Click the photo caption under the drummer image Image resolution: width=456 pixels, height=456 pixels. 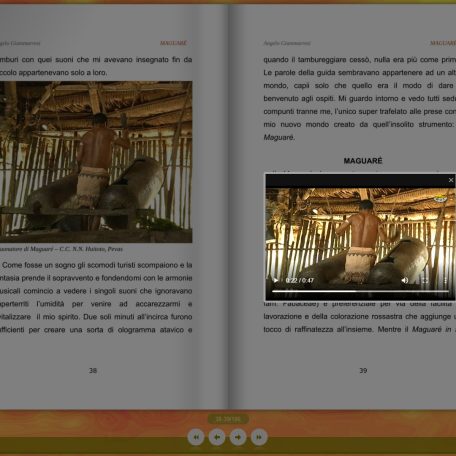tap(61, 249)
